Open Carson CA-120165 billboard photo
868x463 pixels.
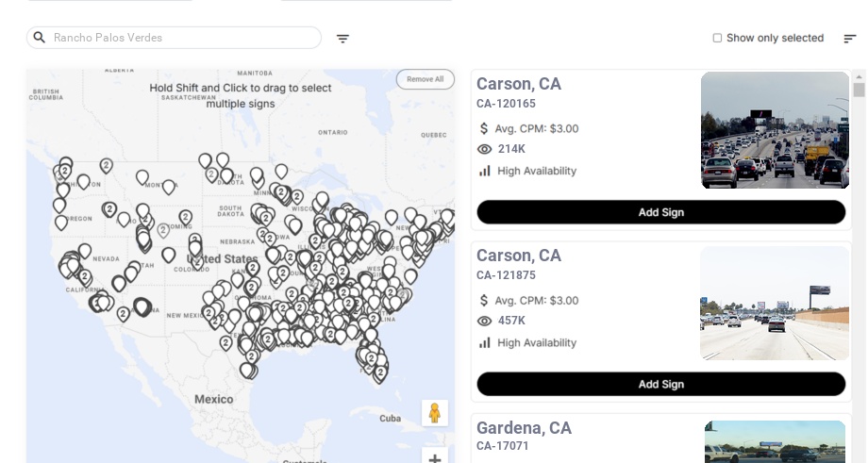775,130
